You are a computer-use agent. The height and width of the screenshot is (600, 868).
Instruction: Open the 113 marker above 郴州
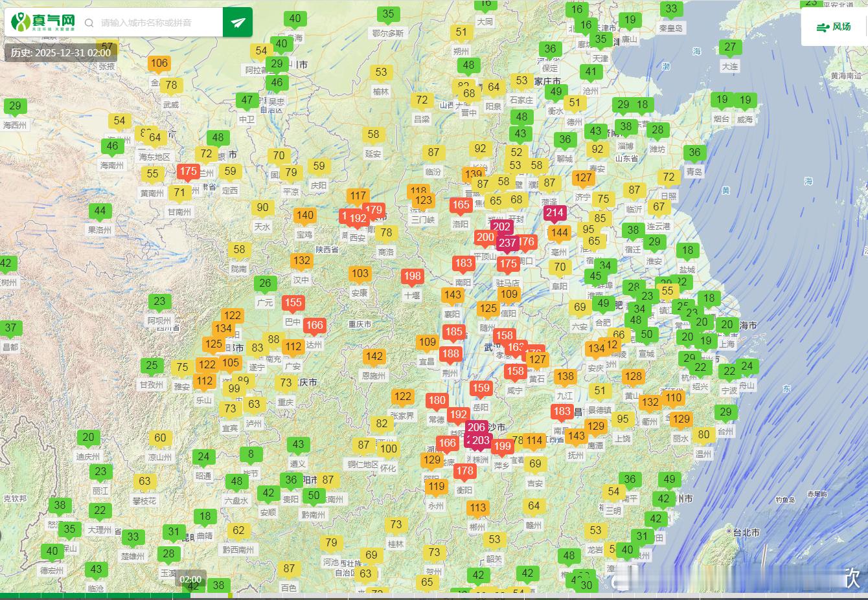[478, 509]
